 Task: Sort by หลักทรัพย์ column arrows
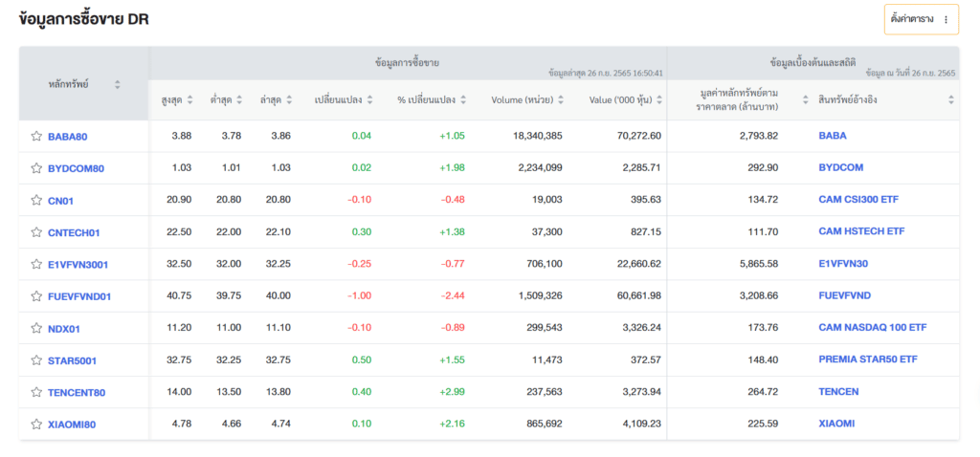[x=118, y=84]
